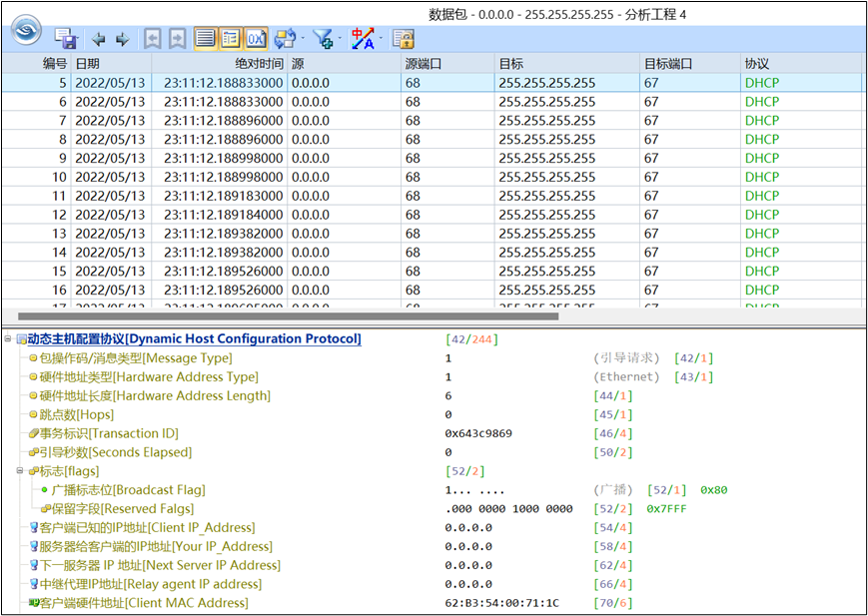Toggle the 0X hex view button
The height and width of the screenshot is (616, 868).
click(256, 39)
